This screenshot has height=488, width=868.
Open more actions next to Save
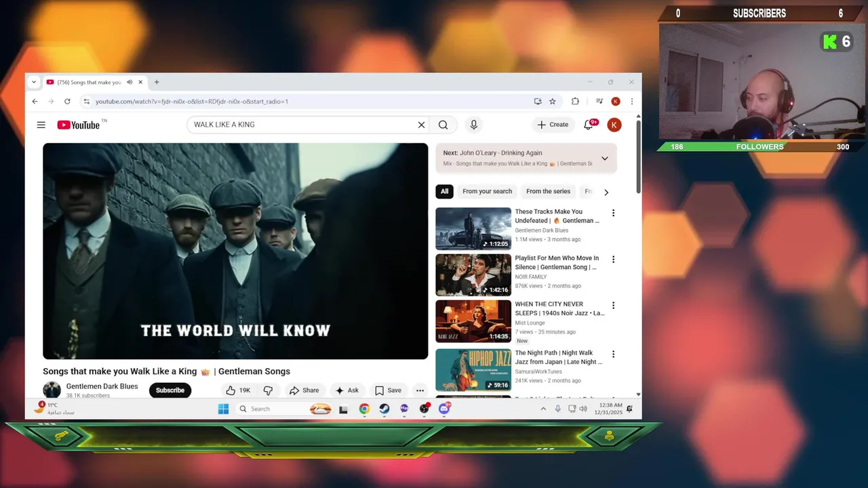point(420,390)
